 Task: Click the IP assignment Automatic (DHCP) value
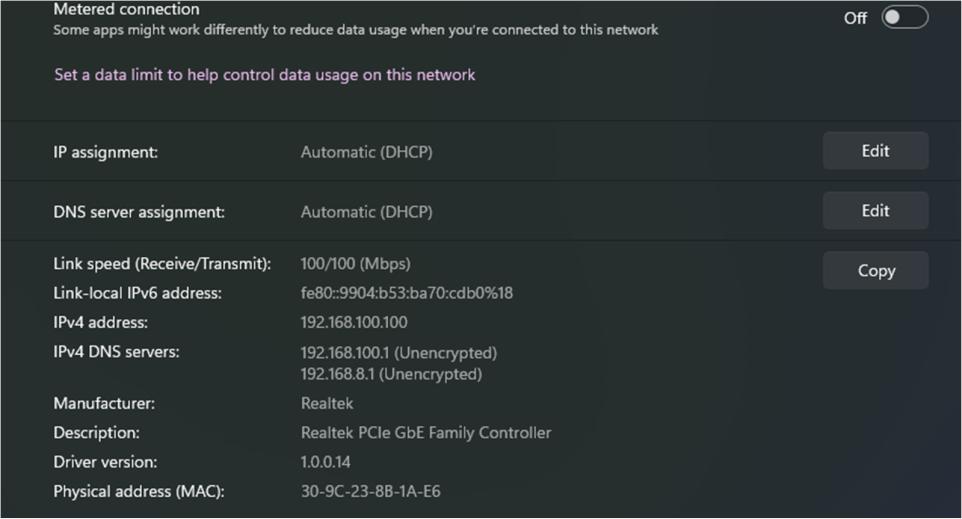366,153
